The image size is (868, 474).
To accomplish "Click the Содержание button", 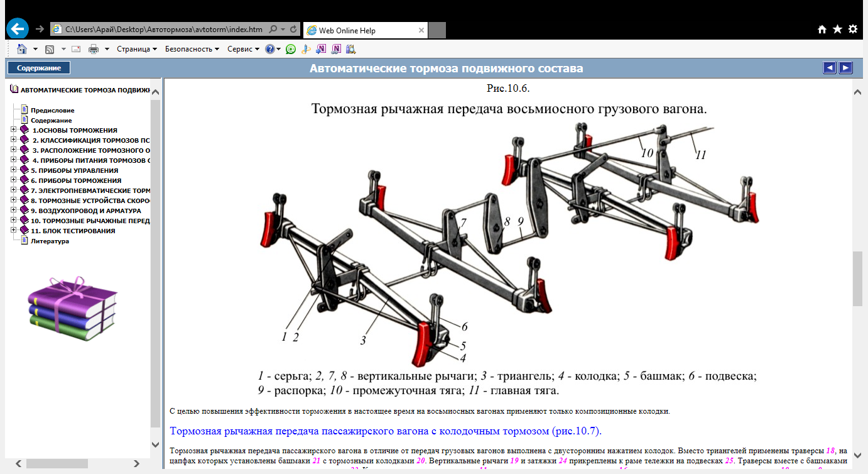I will (39, 68).
